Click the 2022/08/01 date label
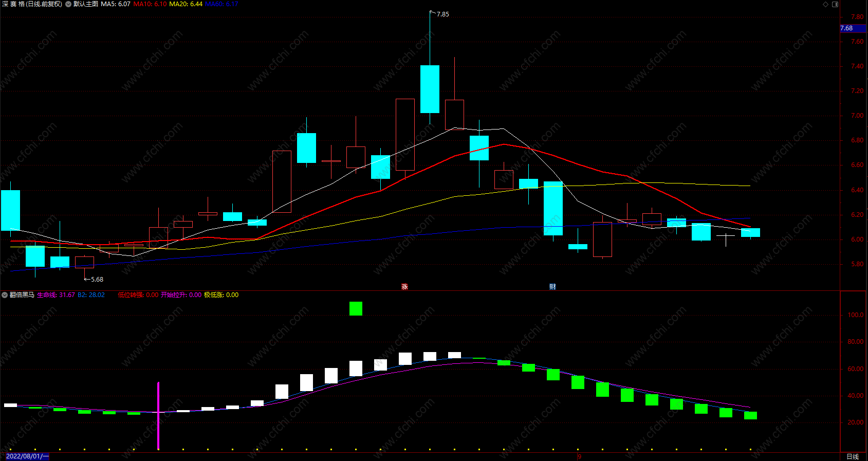The height and width of the screenshot is (461, 868). click(x=27, y=456)
